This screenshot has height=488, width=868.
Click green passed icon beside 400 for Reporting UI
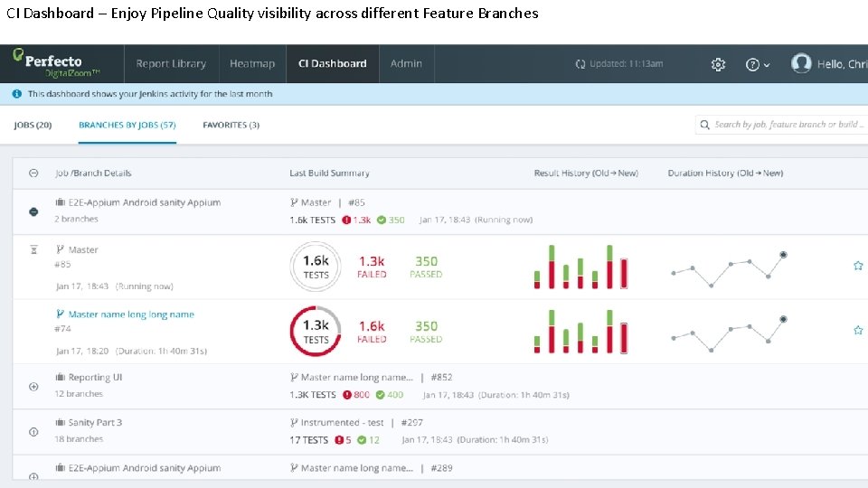[381, 395]
